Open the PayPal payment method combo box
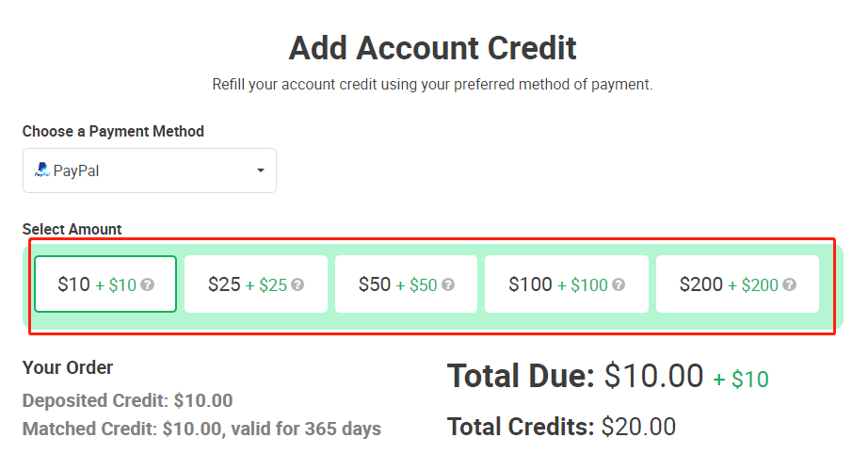This screenshot has height=454, width=868. 150,170
